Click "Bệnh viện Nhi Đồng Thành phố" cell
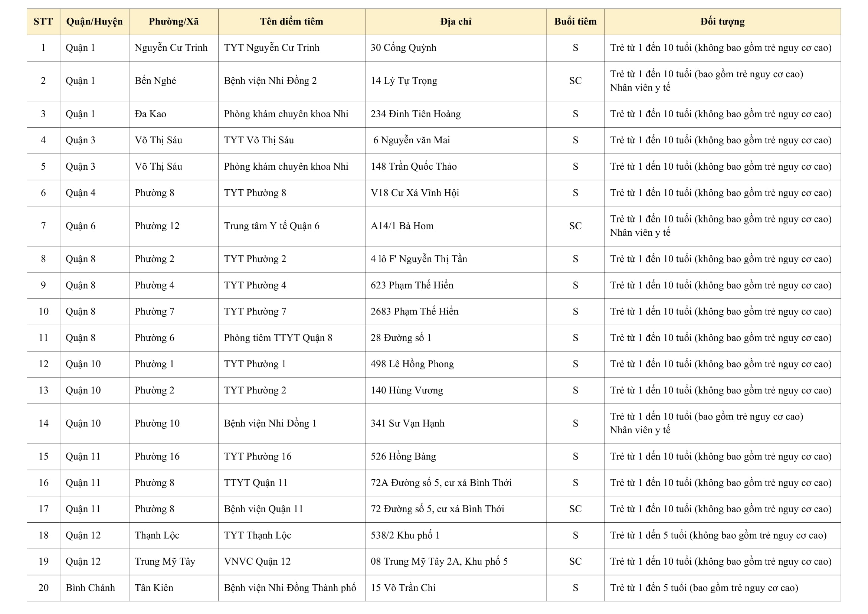The width and height of the screenshot is (868, 614). pos(290,588)
